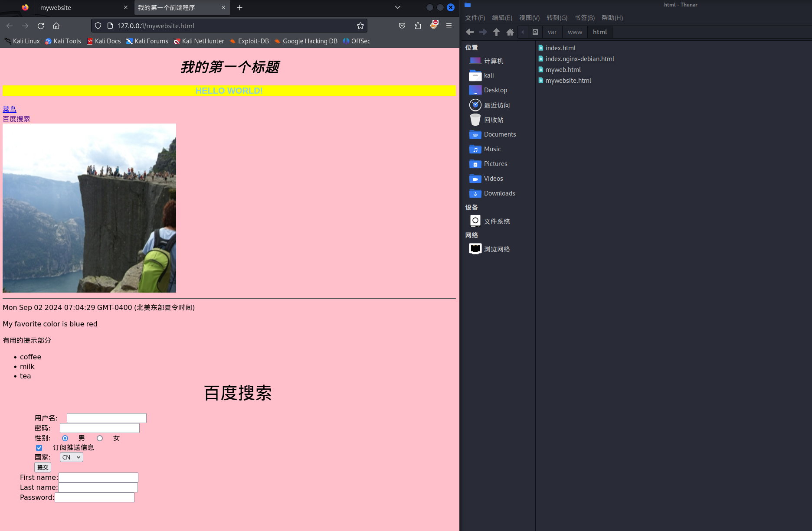
Task: Open Kali Linux bookmark
Action: (x=22, y=41)
